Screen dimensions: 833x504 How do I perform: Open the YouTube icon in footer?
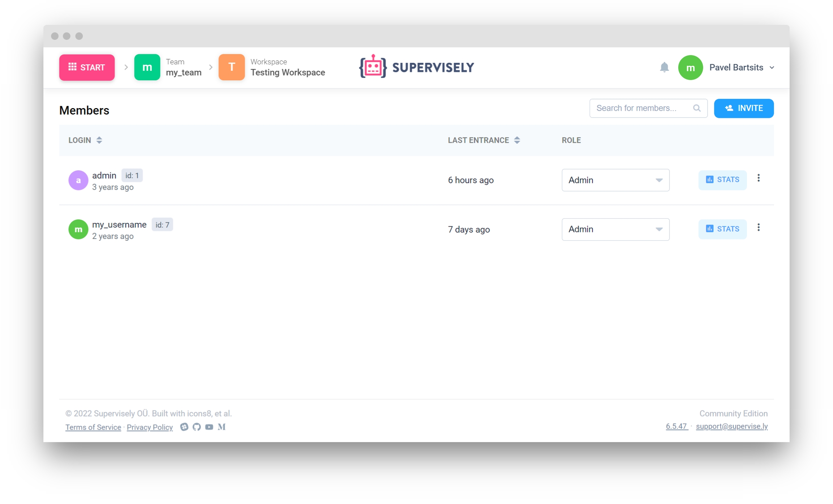coord(209,427)
